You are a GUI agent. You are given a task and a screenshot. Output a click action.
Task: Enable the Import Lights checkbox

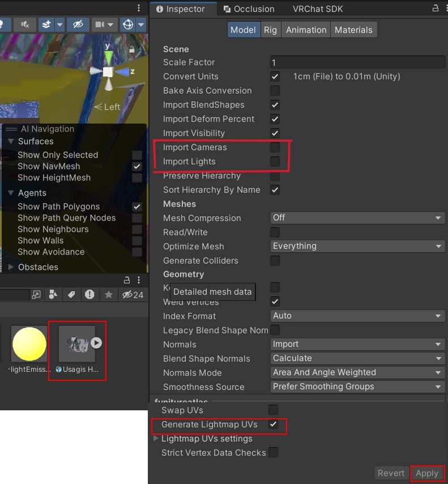[275, 162]
